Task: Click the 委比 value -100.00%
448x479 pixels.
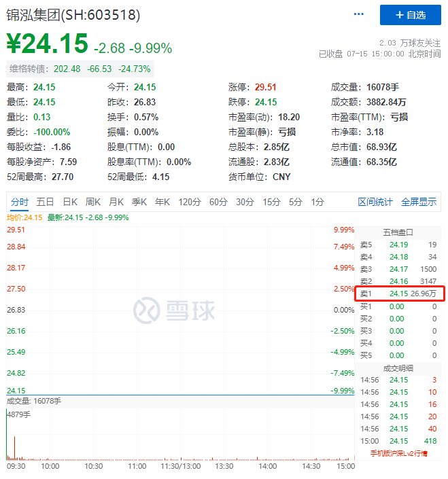Action: [52, 132]
